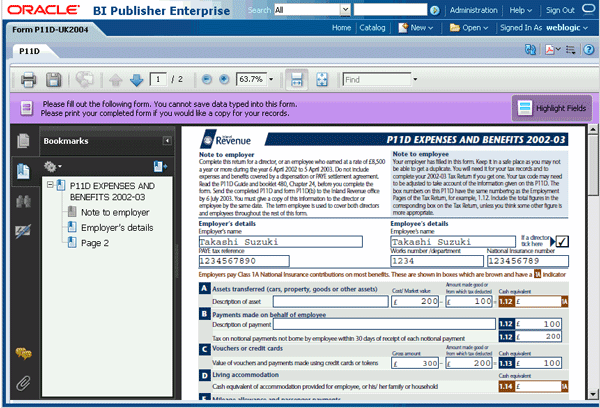Image resolution: width=600 pixels, height=408 pixels.
Task: Select the Bookmarks panel icon in sidebar
Action: (x=24, y=171)
